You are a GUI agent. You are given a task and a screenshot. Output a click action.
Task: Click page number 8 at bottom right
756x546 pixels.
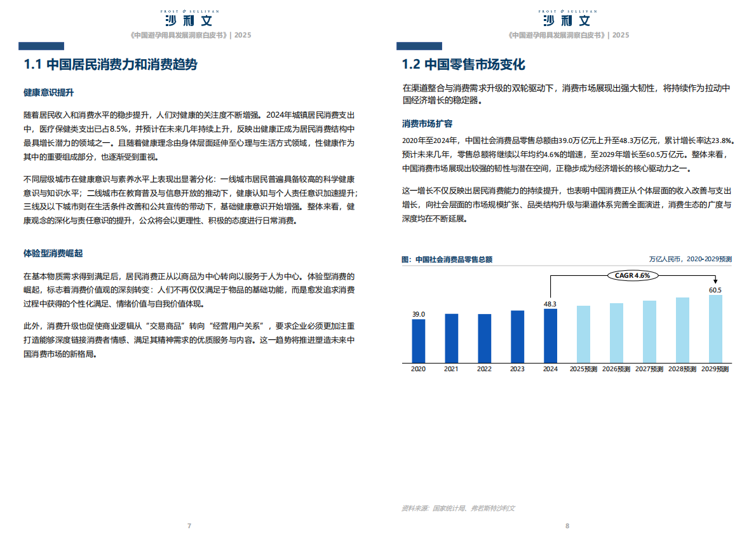click(567, 526)
